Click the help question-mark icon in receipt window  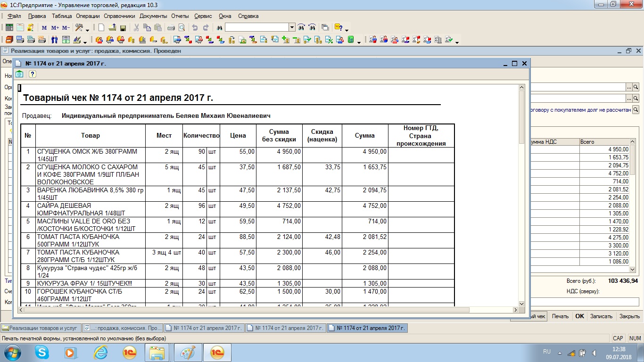click(x=32, y=74)
